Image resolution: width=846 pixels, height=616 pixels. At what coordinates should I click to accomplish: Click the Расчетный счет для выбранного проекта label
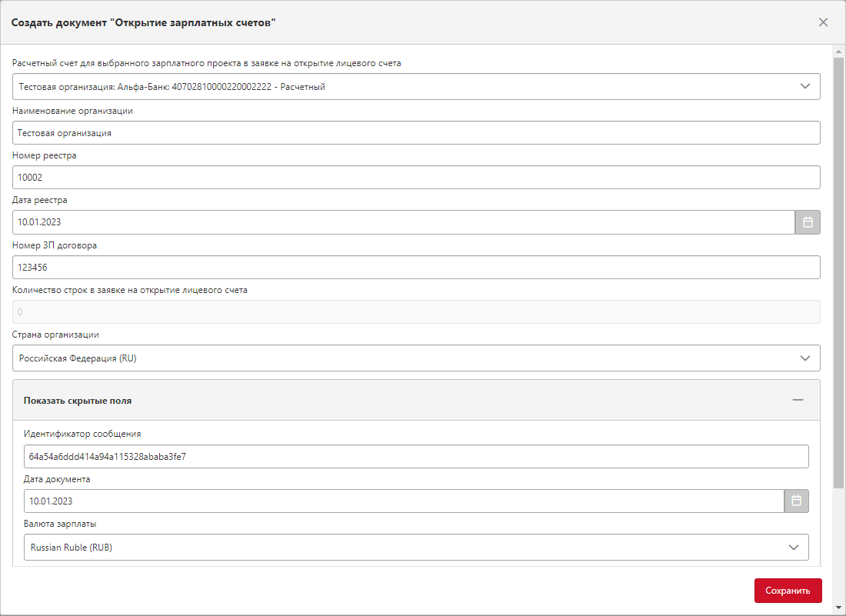[207, 63]
